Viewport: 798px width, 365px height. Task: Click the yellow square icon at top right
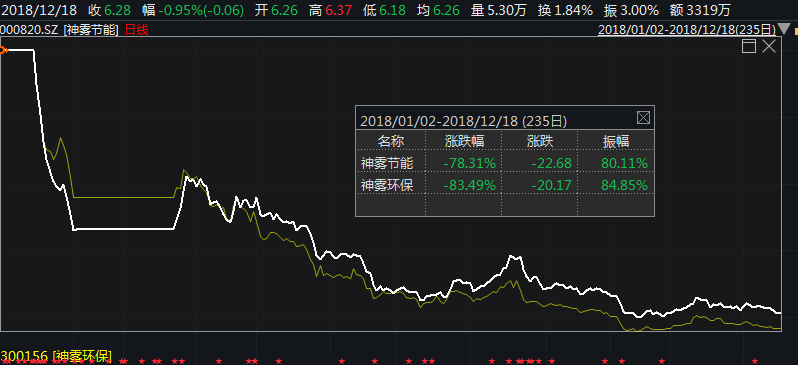coord(795,32)
